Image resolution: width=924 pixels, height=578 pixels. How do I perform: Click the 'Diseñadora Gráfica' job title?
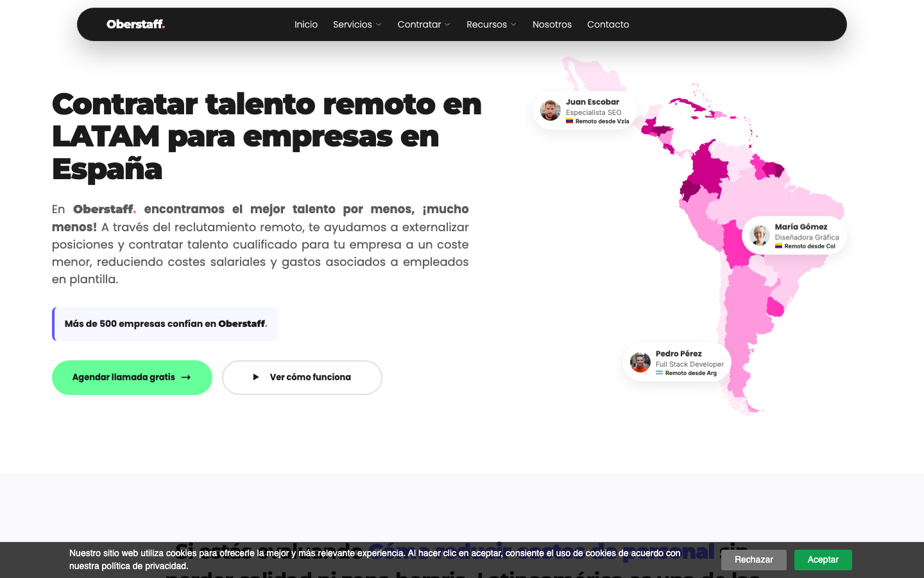tap(807, 237)
